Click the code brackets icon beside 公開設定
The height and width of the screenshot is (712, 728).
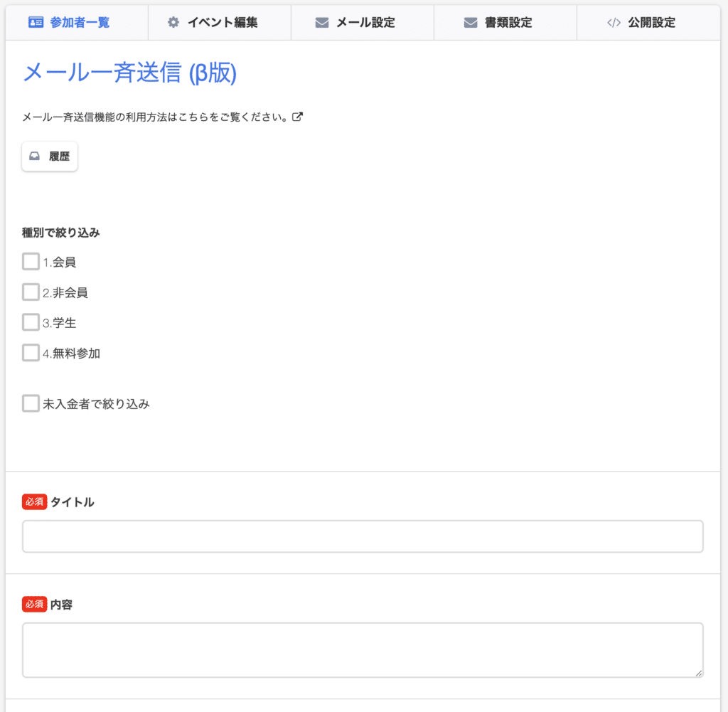[614, 22]
